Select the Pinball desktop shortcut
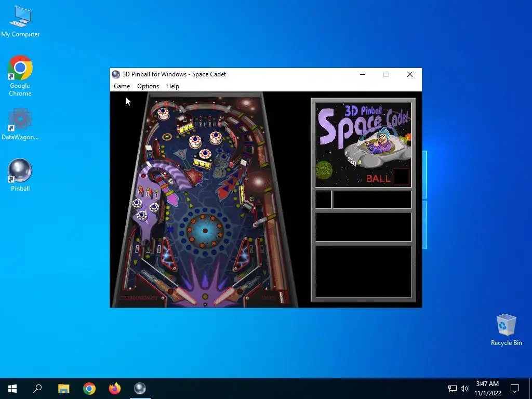Screen dimensions: 532x399 (20, 175)
